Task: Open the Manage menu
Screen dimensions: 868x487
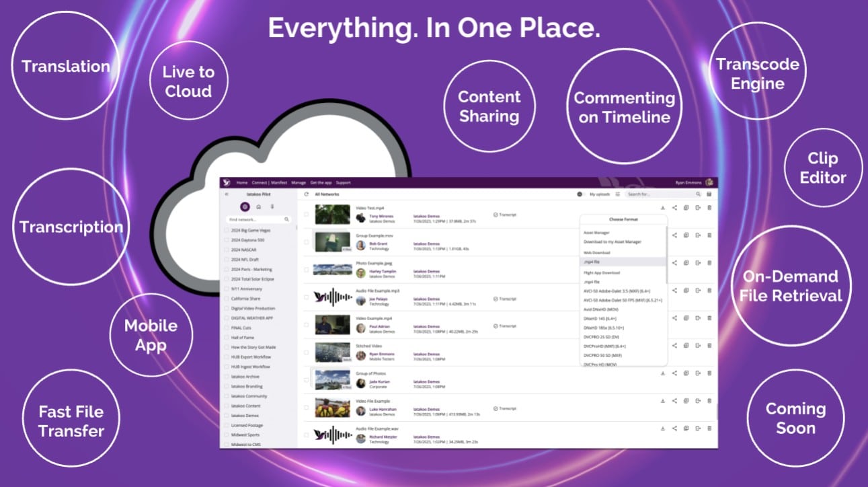Action: 299,182
